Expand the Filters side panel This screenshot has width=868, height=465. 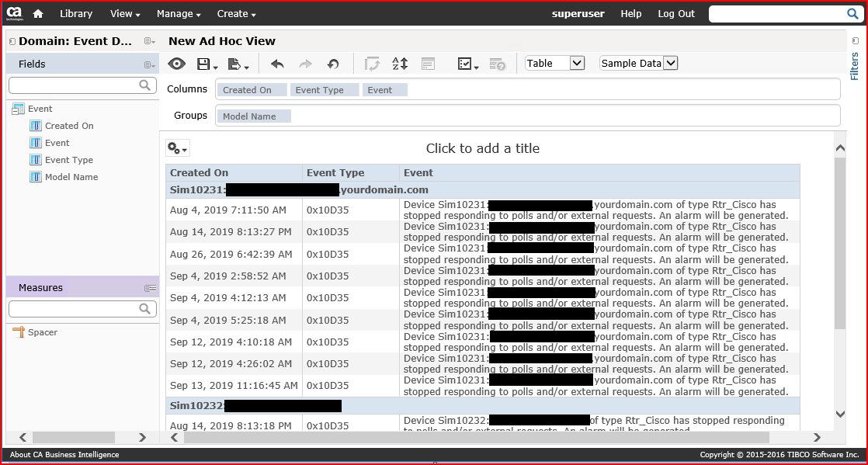pos(855,62)
